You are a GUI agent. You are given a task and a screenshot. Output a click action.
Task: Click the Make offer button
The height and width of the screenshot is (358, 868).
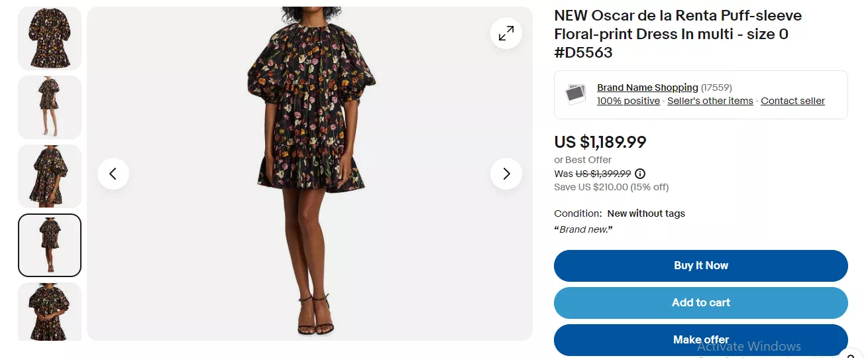coord(700,339)
